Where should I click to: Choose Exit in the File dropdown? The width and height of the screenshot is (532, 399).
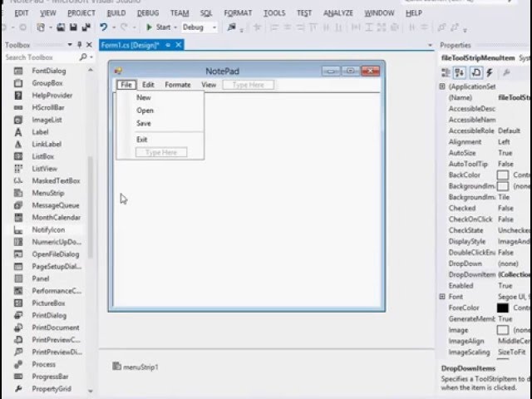tap(142, 140)
